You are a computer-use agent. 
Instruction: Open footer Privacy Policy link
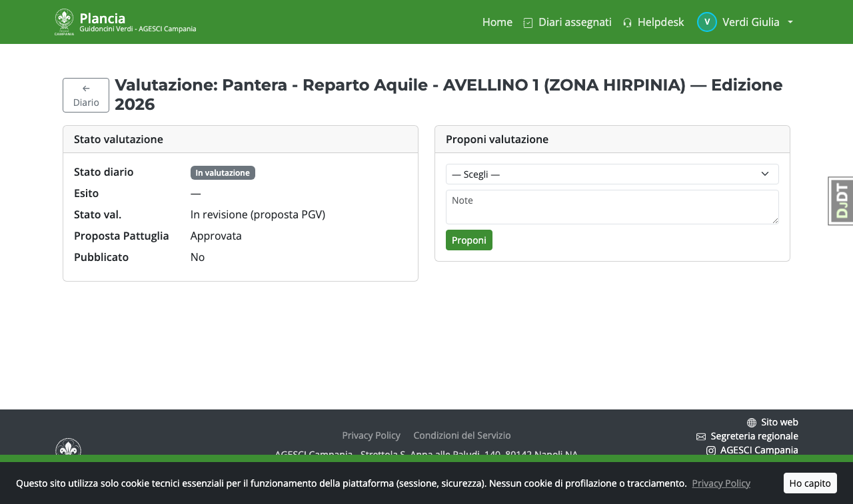point(371,435)
